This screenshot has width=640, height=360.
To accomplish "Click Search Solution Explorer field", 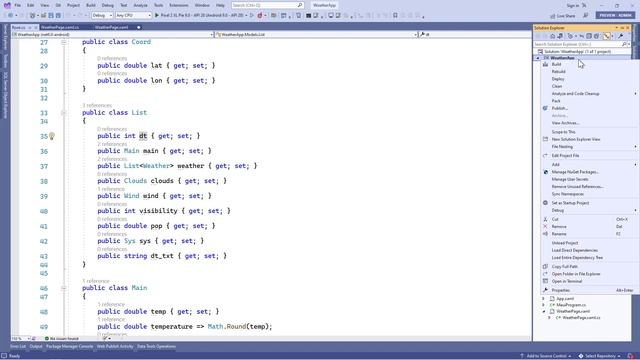I will (581, 44).
